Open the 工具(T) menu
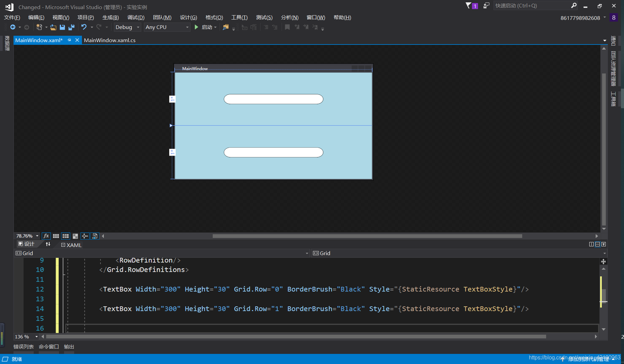This screenshot has height=364, width=624. pos(239,18)
